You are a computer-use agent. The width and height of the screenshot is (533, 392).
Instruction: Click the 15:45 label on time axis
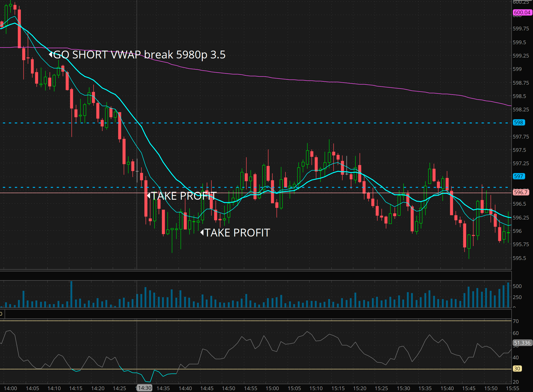tap(469, 389)
